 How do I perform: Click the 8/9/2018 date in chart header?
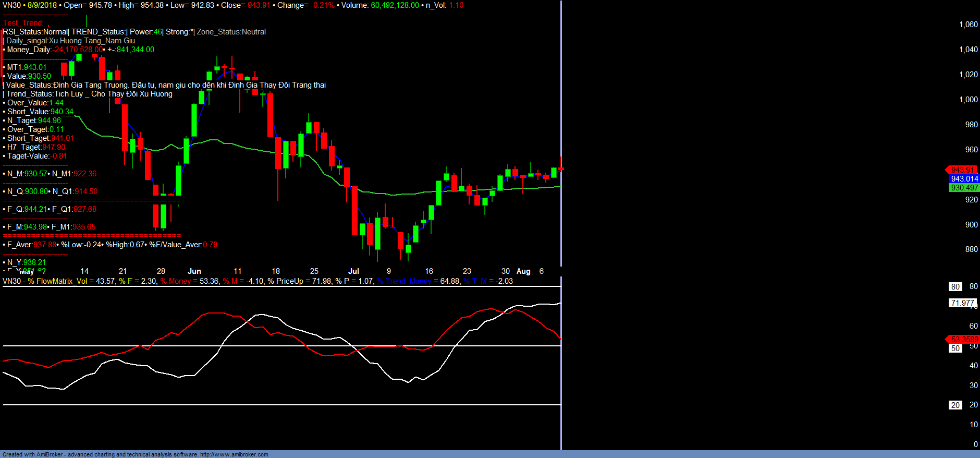pos(42,5)
